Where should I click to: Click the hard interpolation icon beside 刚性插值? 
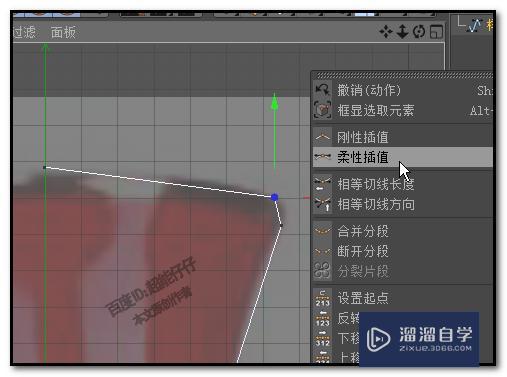tap(322, 137)
